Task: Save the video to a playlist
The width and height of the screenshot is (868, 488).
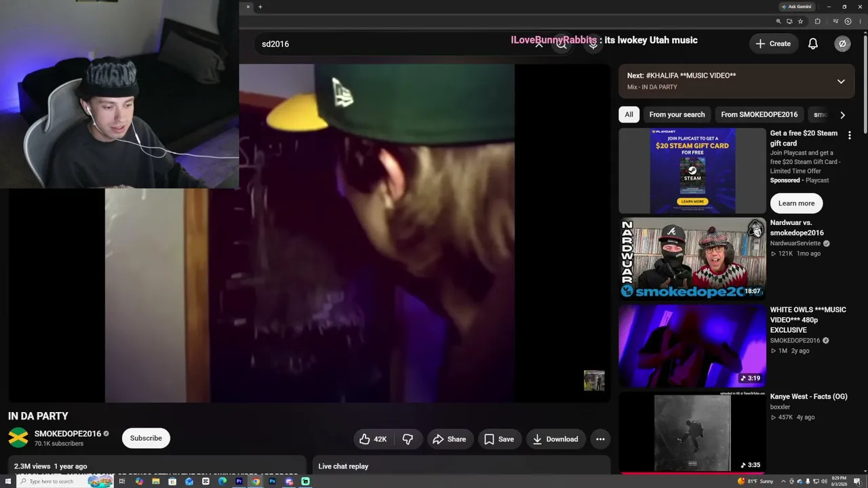Action: click(x=499, y=439)
